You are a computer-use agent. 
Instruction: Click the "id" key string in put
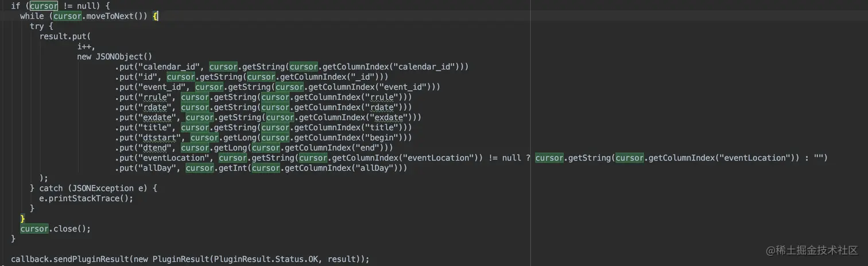[149, 76]
